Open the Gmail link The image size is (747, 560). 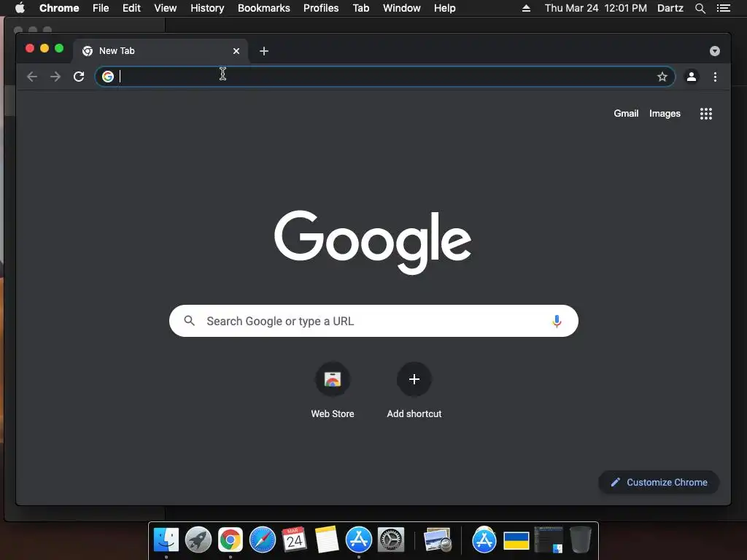626,113
